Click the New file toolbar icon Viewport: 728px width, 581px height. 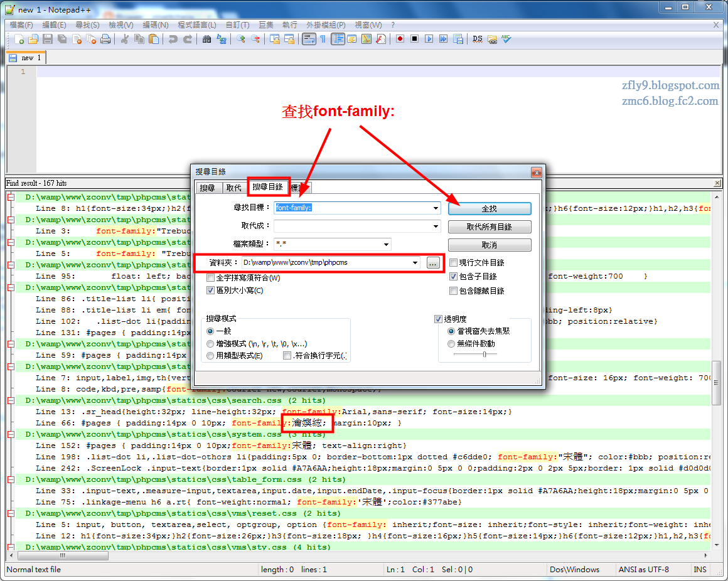point(19,40)
